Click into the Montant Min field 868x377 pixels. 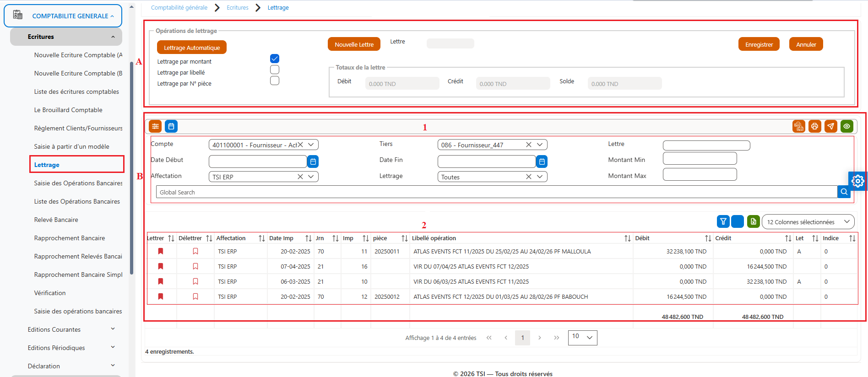click(700, 159)
